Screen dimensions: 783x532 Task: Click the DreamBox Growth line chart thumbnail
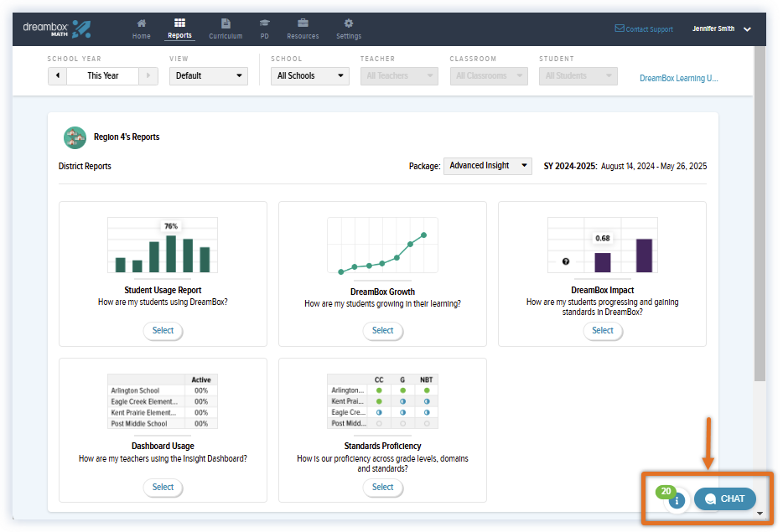tap(382, 245)
